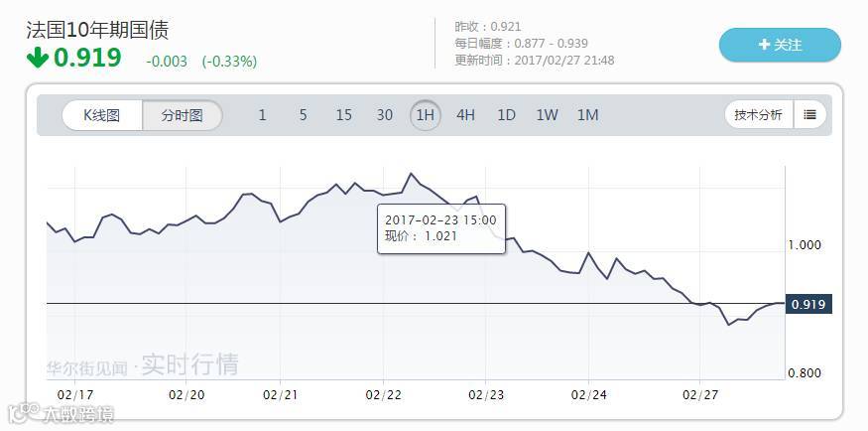Switch to the 1D interval
The height and width of the screenshot is (431, 868).
(506, 115)
